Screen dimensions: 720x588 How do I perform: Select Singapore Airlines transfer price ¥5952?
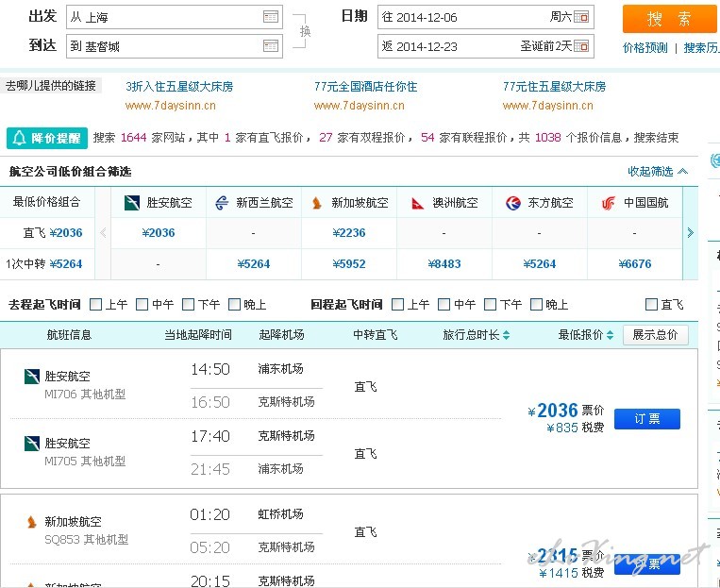tap(349, 264)
